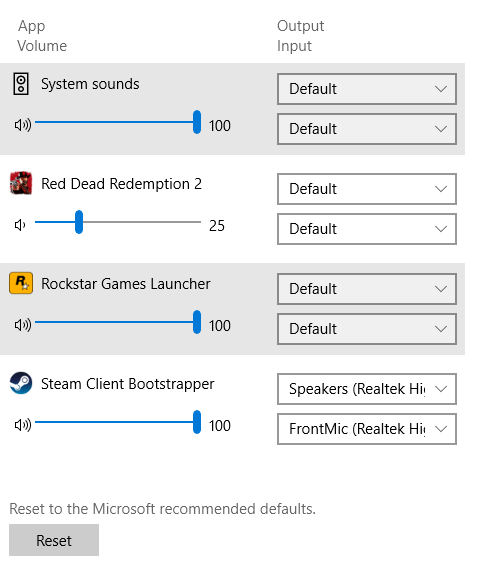Click the Rockstar Games Launcher app icon

point(21,283)
